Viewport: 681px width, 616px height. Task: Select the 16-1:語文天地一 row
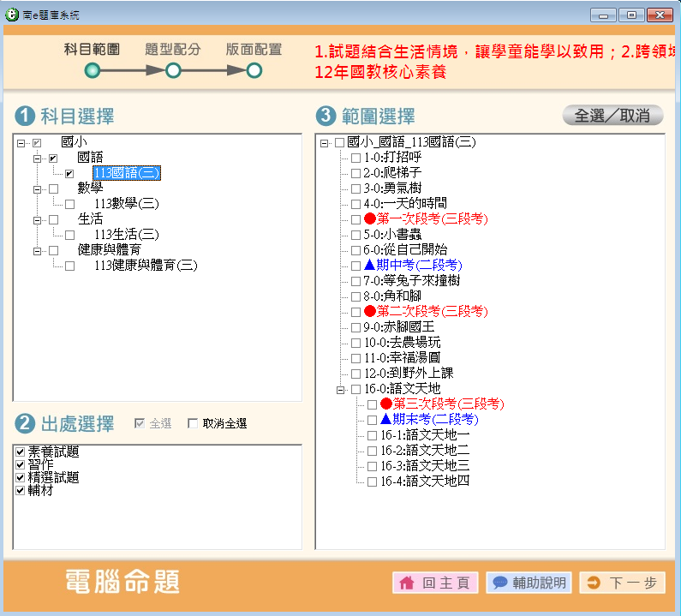425,434
